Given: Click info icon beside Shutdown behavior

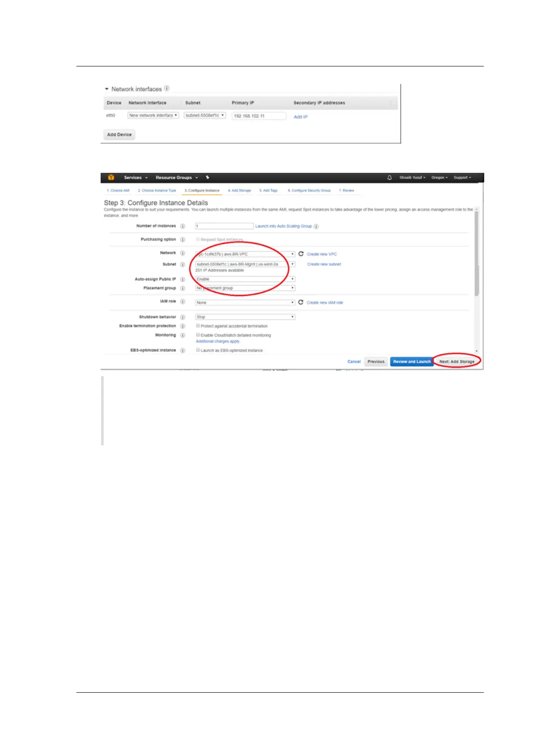Looking at the screenshot, I should tap(183, 317).
